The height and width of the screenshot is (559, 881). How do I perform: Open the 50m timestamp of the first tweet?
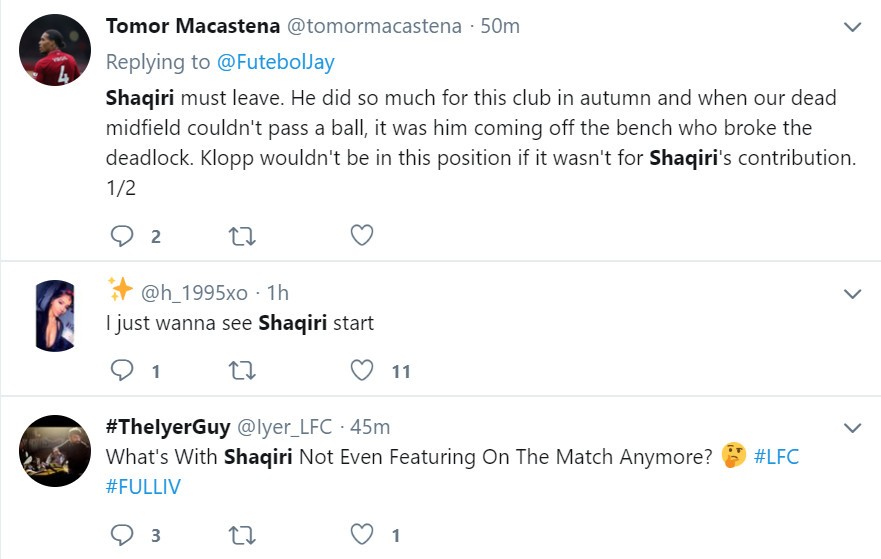point(500,27)
